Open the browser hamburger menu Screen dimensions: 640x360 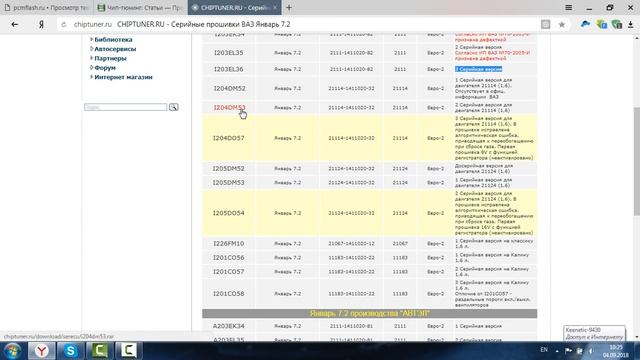click(x=568, y=7)
